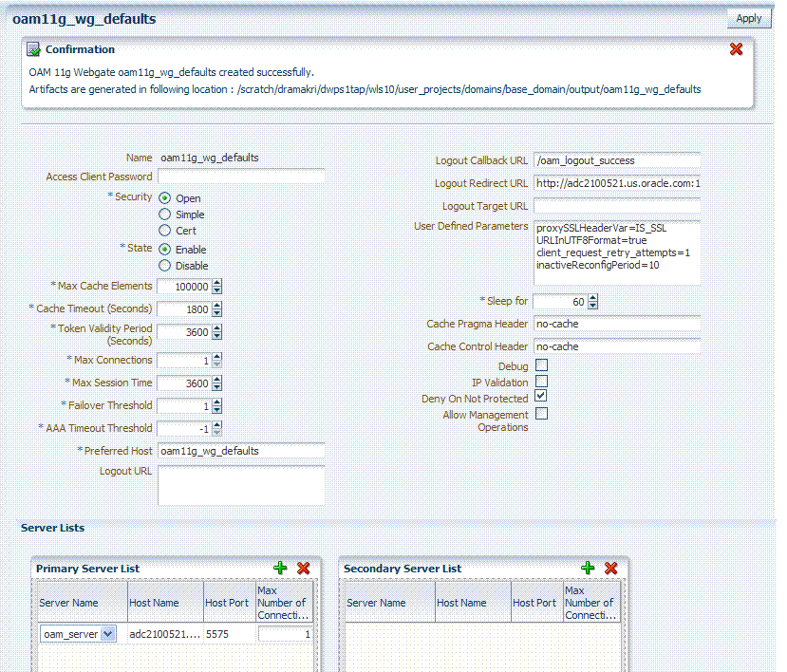The height and width of the screenshot is (672, 787).
Task: Add an entry to Secondary Server List
Action: (588, 569)
